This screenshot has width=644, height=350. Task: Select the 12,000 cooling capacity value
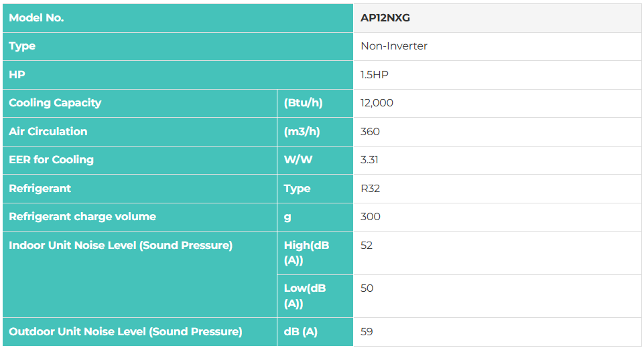click(377, 103)
